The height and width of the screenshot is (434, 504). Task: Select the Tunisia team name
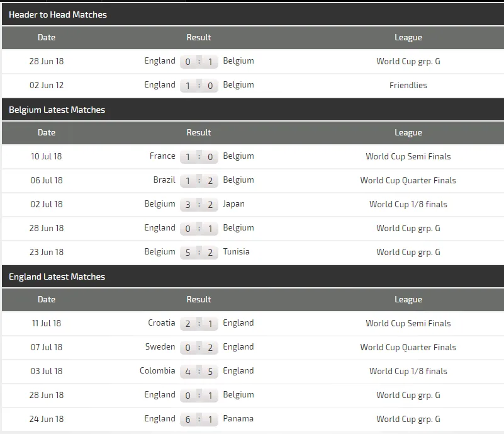pos(236,252)
